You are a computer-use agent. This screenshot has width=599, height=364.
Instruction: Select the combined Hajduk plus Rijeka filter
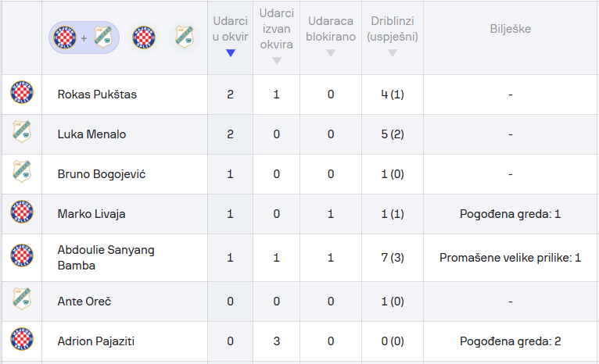84,37
